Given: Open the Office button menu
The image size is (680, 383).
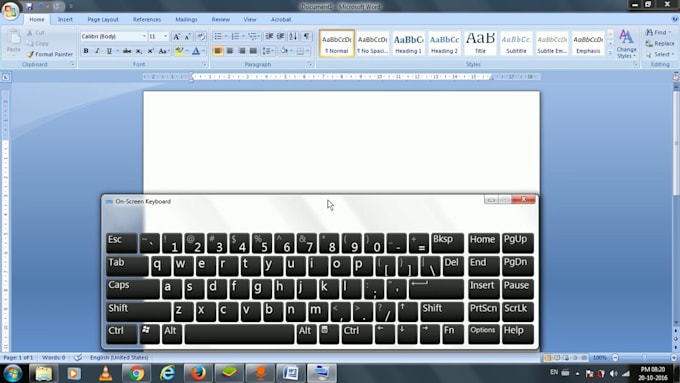Looking at the screenshot, I should pos(10,10).
